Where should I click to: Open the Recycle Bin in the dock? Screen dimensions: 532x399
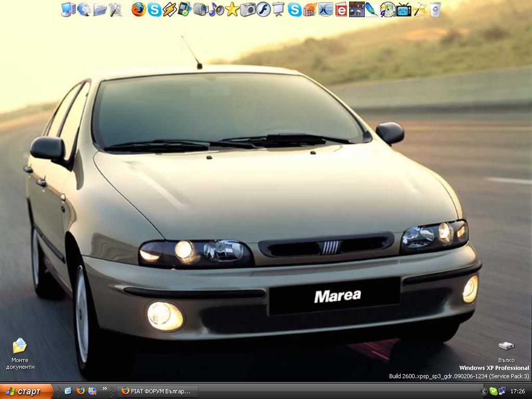point(435,9)
